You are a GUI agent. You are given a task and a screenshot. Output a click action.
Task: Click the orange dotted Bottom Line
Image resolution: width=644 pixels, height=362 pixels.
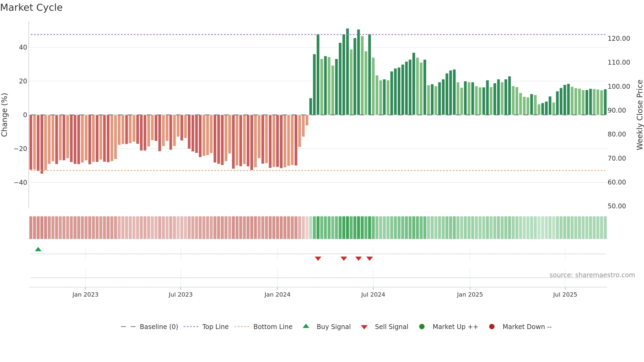coord(318,171)
